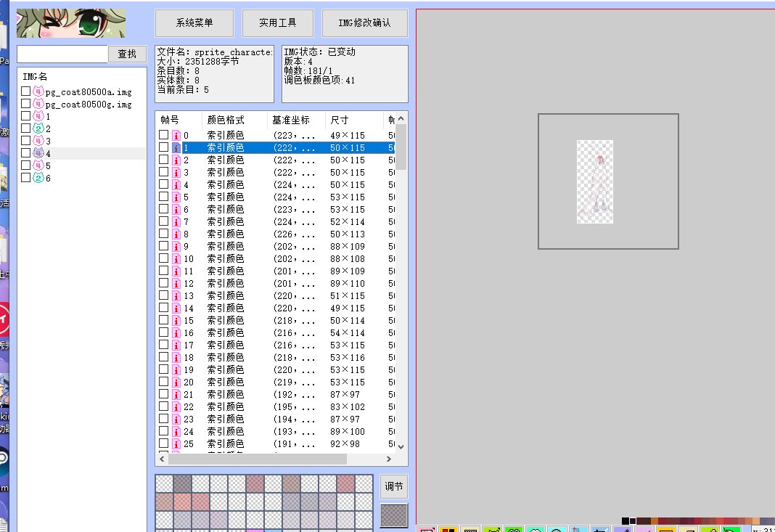Screen dimensions: 775x532
Task: Pick the orange-brown swatch in bottom color strip
Action: tap(655, 520)
